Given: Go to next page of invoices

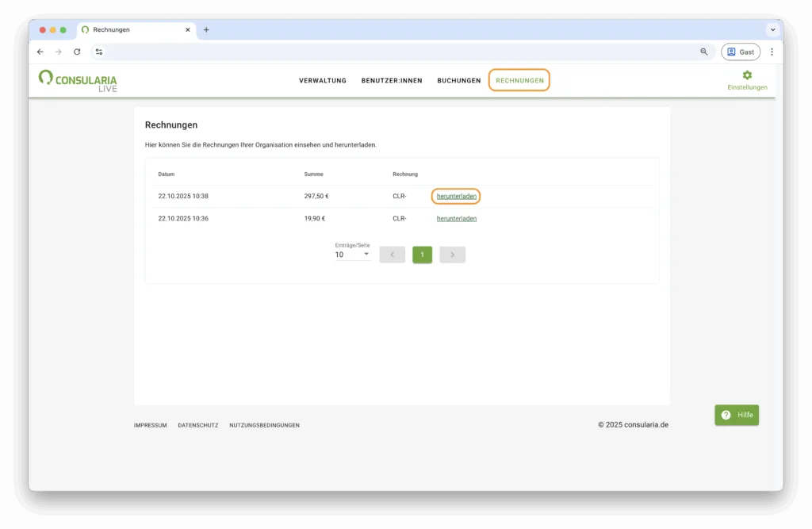Looking at the screenshot, I should pos(452,255).
